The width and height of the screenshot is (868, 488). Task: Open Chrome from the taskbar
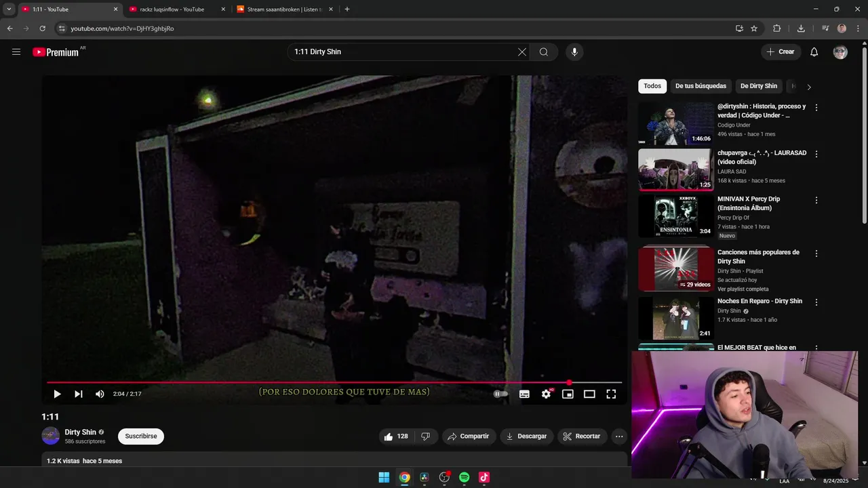click(404, 477)
